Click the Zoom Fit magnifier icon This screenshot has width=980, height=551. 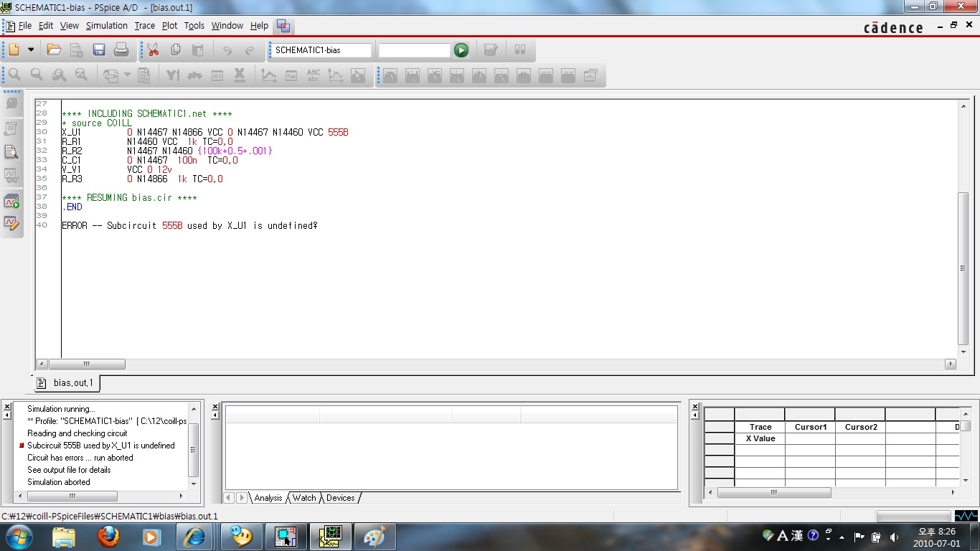[x=81, y=75]
